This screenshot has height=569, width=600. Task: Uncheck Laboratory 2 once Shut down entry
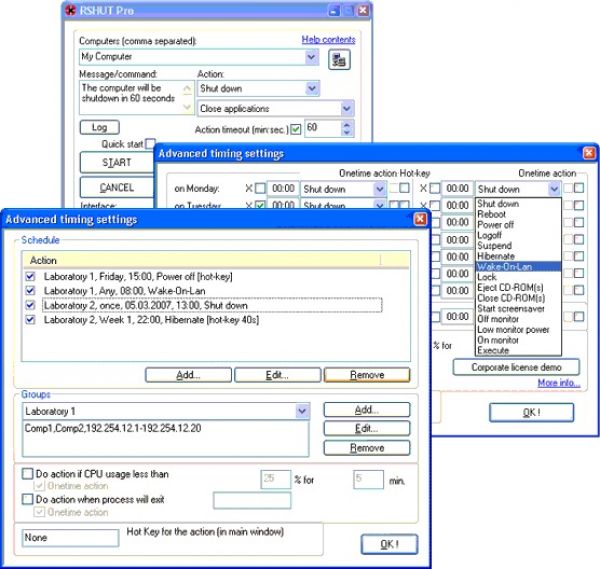click(30, 305)
